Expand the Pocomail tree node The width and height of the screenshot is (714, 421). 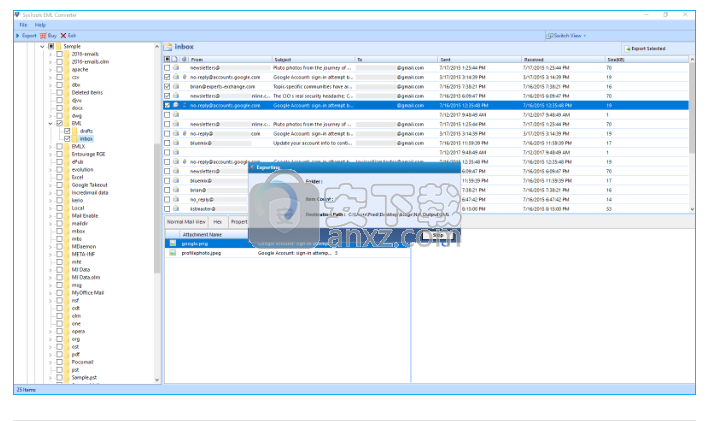(51, 362)
